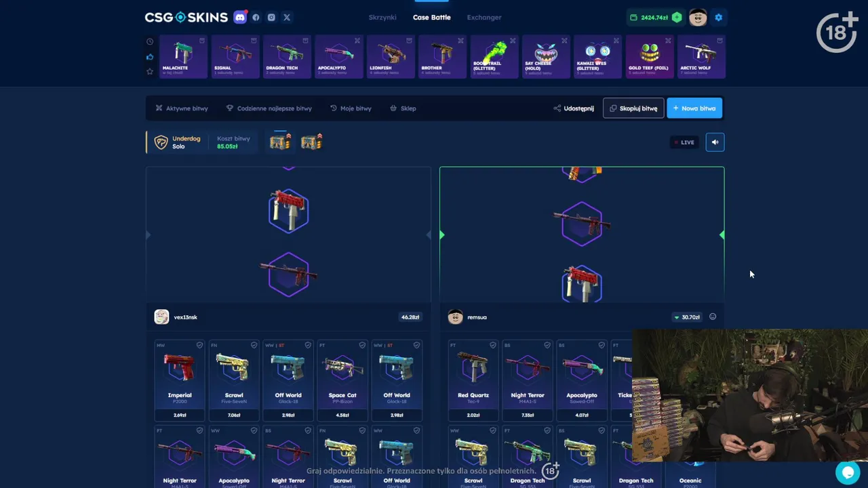Select the first battle case icon
The width and height of the screenshot is (868, 488).
point(280,141)
